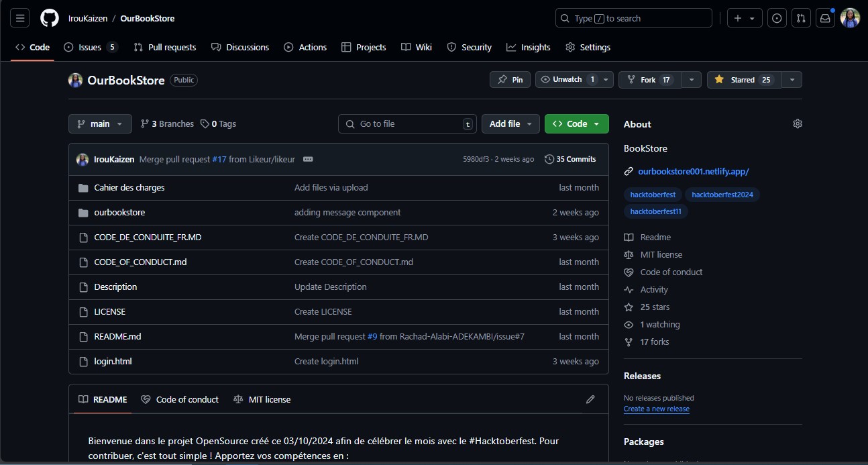
Task: Expand the commit message ellipsis
Action: point(308,159)
